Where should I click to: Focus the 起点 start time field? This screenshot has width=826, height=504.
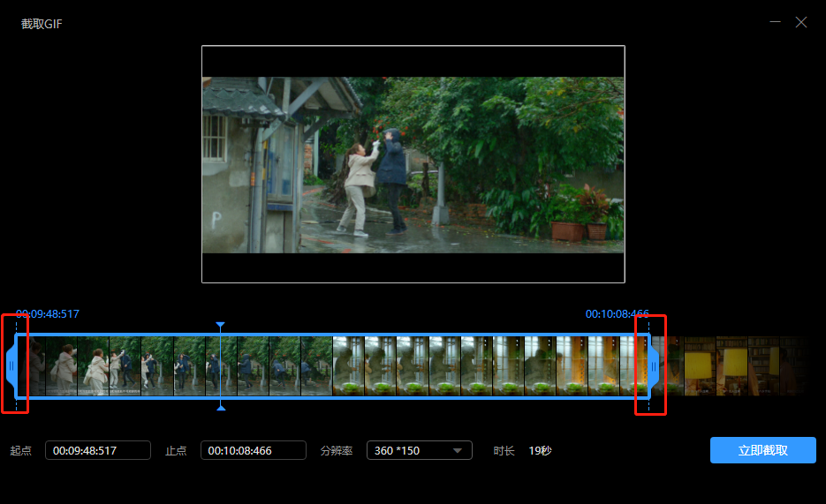click(x=98, y=450)
